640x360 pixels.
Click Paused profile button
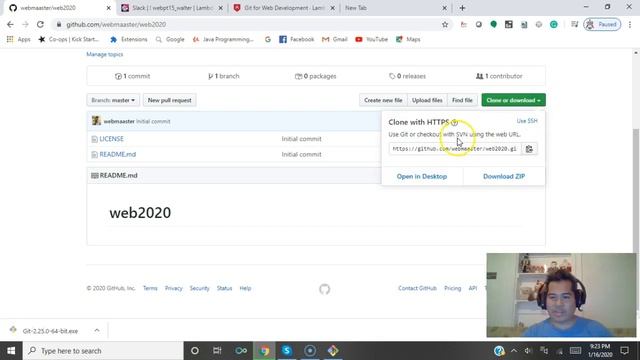pyautogui.click(x=602, y=24)
